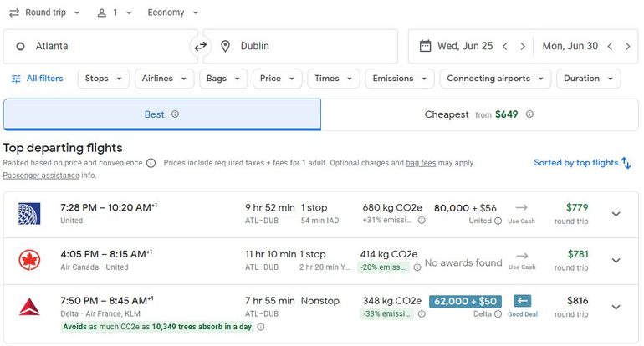Toggle Use Cash on the Air Canada flight
Viewport: 644px width, 346px height.
point(522,255)
